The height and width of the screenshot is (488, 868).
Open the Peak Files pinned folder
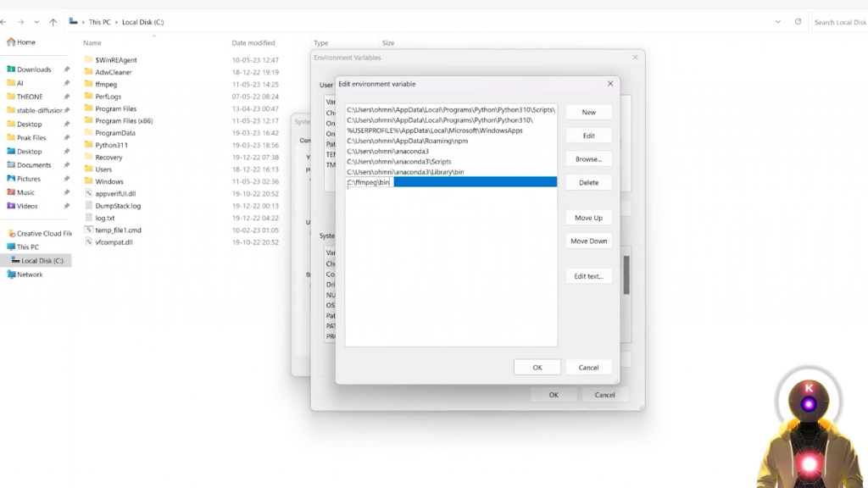click(x=31, y=138)
